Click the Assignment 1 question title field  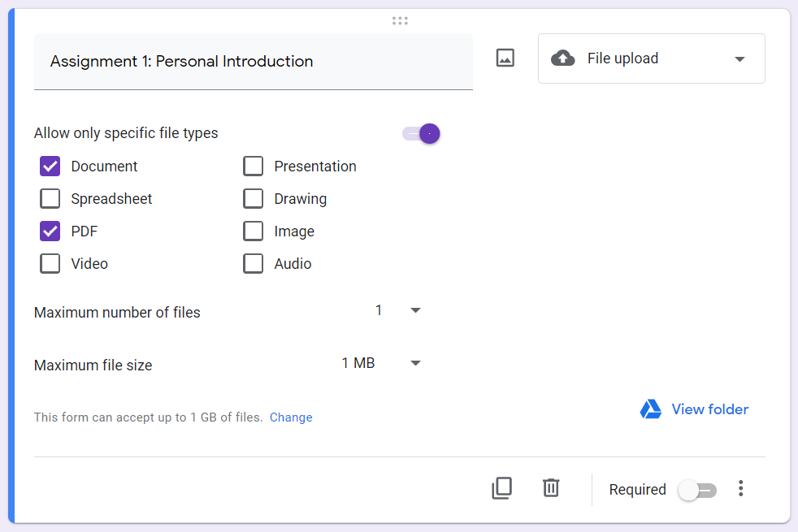(253, 62)
